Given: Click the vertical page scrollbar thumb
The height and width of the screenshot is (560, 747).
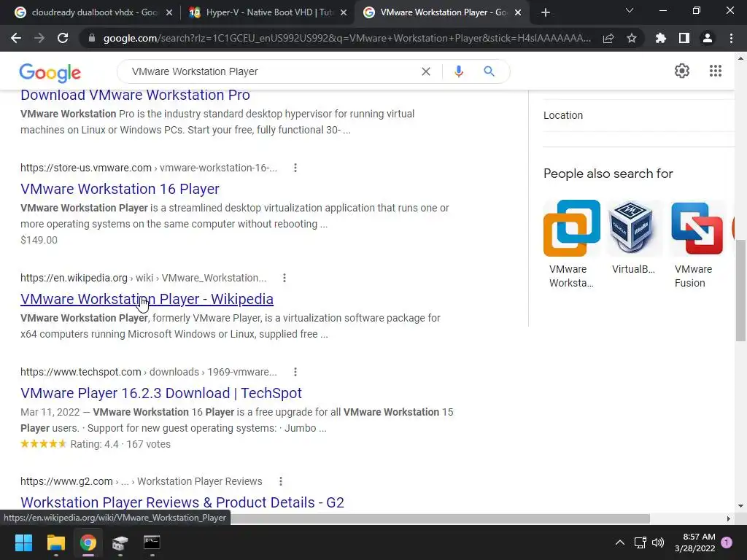Looking at the screenshot, I should tap(740, 290).
